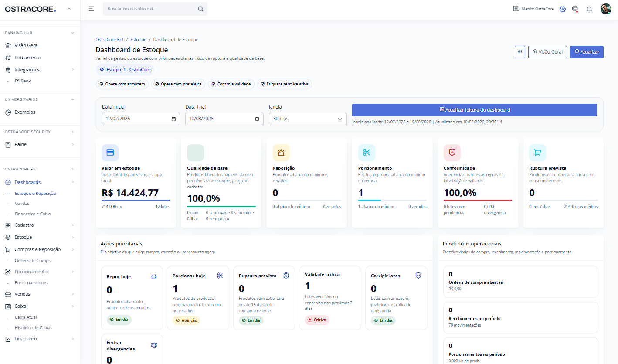Screen dimensions: 618x364
Task: Collapse the BANKING HUB section
Action: (x=73, y=33)
